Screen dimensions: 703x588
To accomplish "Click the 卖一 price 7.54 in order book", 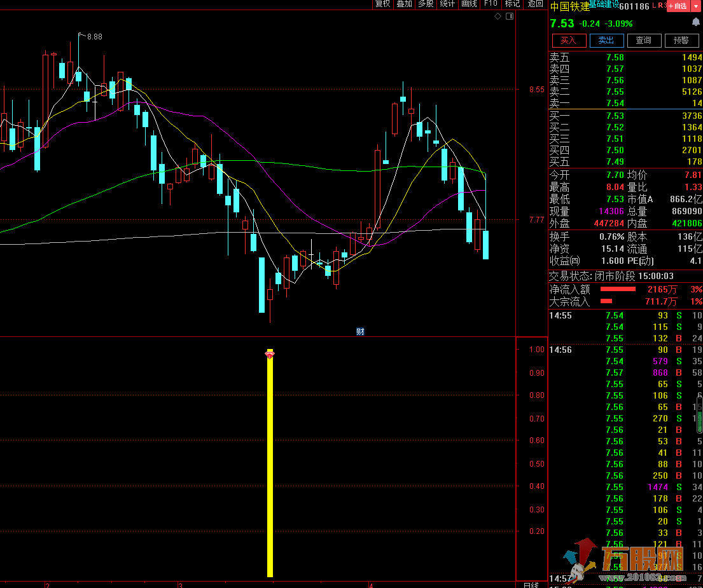I will 615,103.
